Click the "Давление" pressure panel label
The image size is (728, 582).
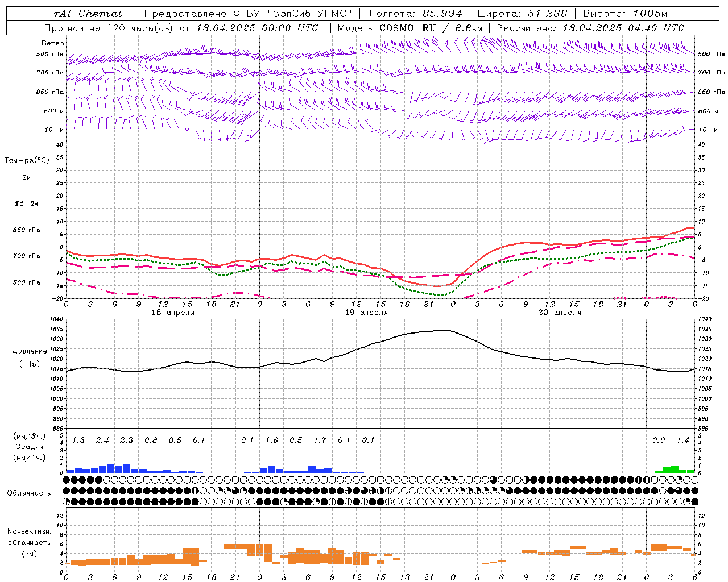(x=30, y=351)
